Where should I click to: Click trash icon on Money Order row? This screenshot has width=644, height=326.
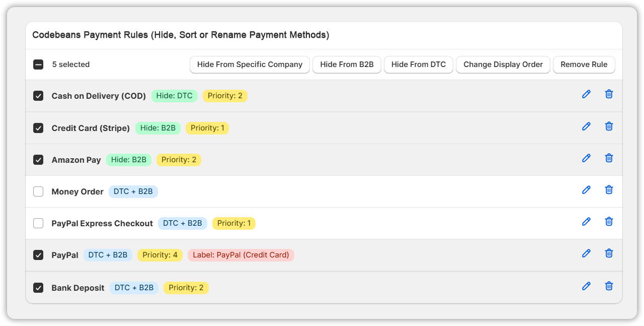pos(609,190)
